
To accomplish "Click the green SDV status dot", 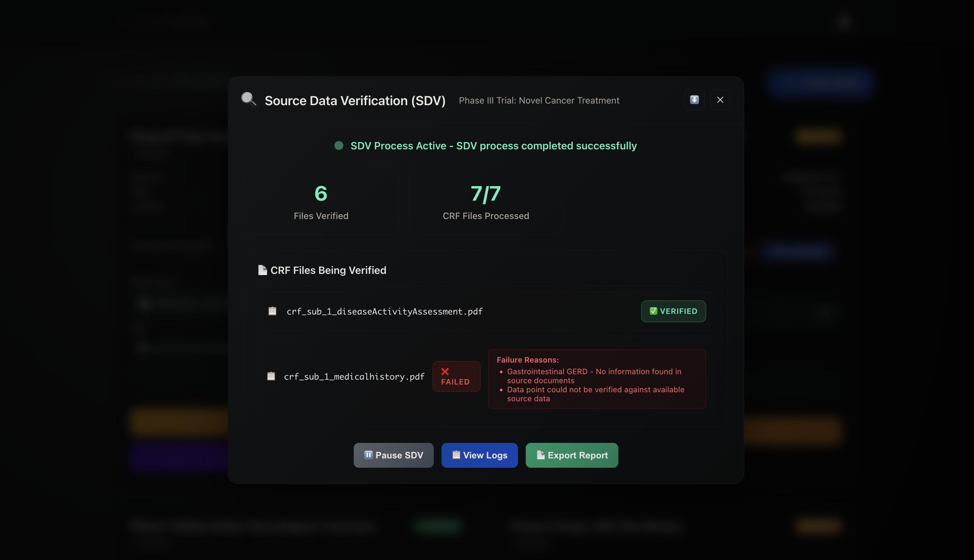I will point(339,146).
